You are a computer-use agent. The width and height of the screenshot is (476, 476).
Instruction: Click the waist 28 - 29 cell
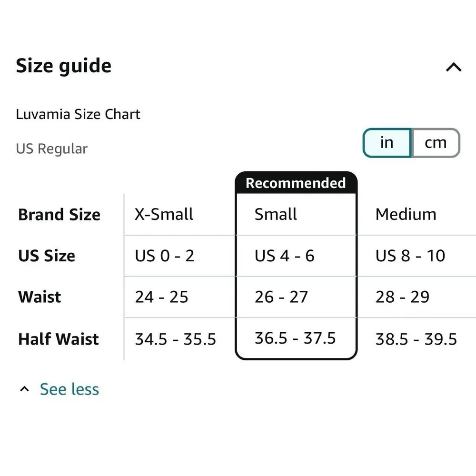point(402,297)
